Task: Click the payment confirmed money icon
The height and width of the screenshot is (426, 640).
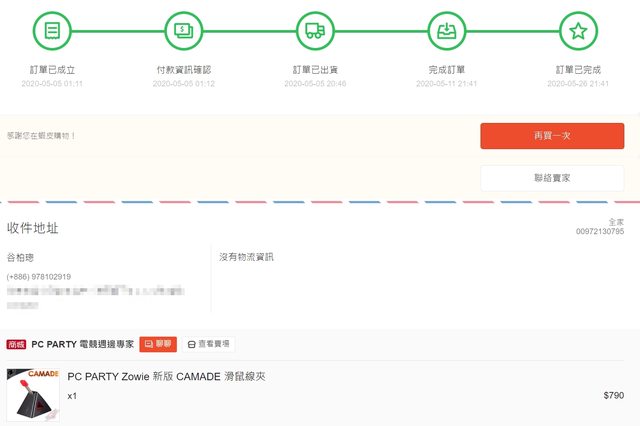Action: click(x=183, y=30)
